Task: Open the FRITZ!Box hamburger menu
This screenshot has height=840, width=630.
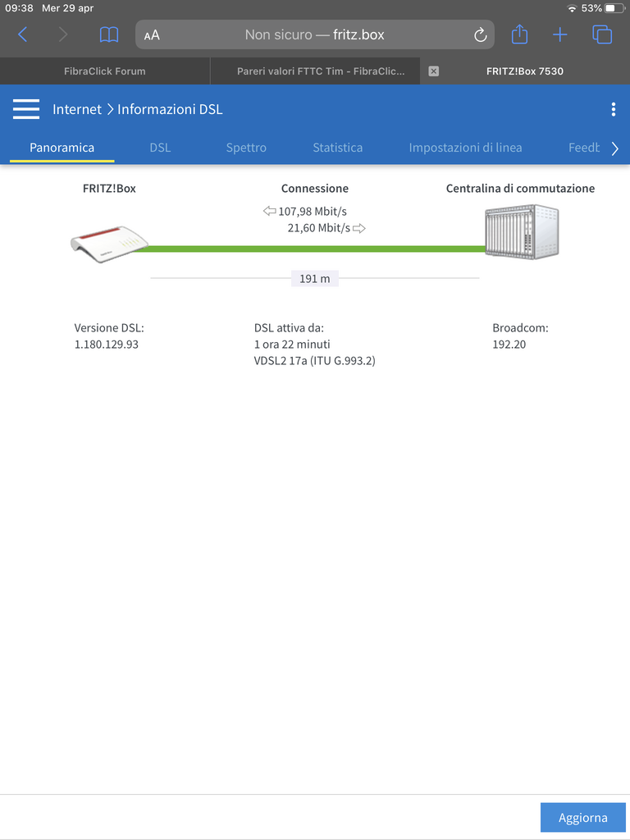Action: [26, 109]
